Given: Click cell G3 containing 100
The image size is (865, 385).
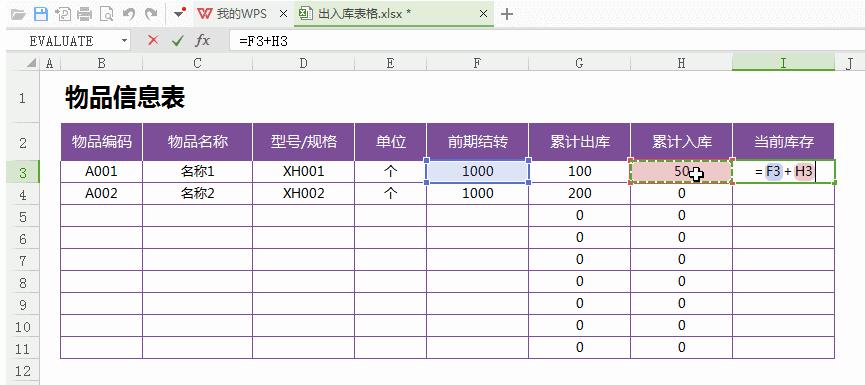Looking at the screenshot, I should click(579, 172).
